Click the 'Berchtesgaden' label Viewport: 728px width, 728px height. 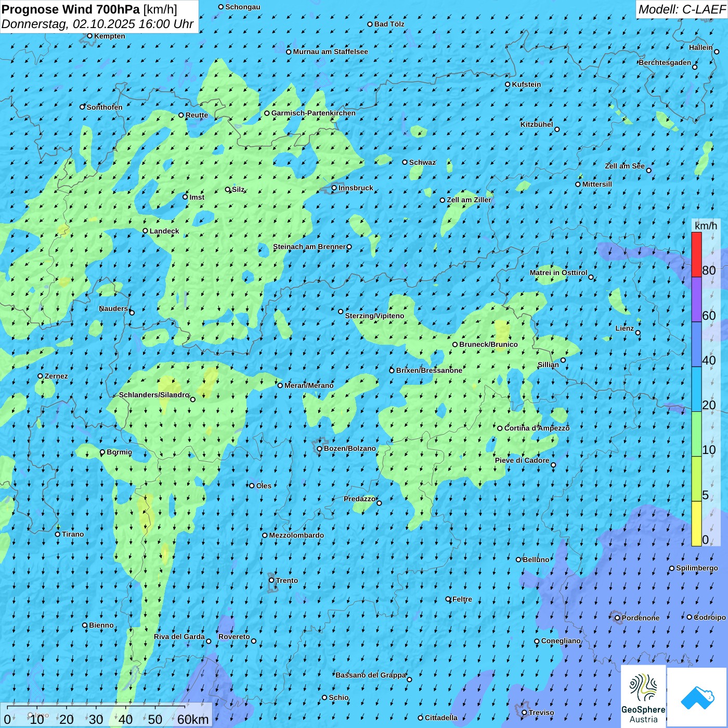[665, 62]
